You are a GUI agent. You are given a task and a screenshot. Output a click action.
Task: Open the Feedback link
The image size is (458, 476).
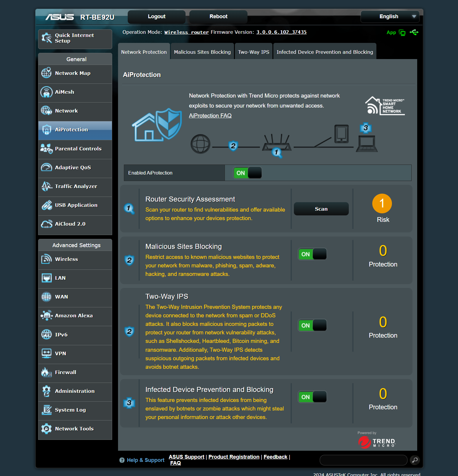(275, 457)
